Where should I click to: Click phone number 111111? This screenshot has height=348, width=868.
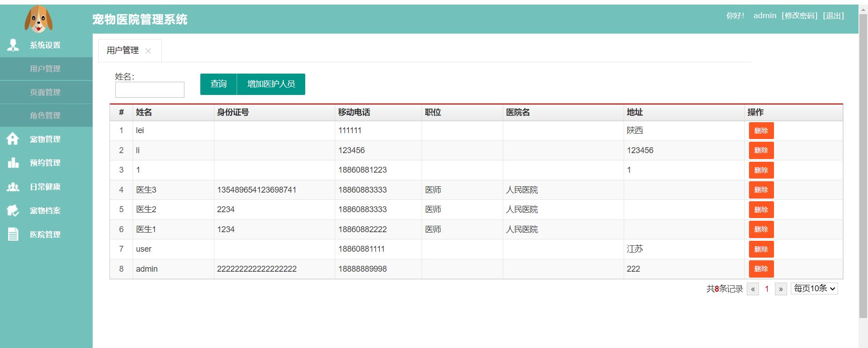(350, 130)
